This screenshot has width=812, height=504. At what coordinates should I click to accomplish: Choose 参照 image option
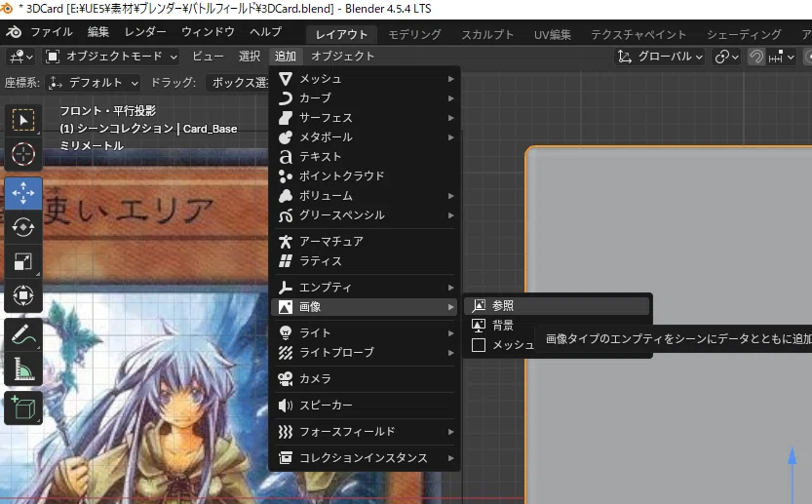(558, 305)
